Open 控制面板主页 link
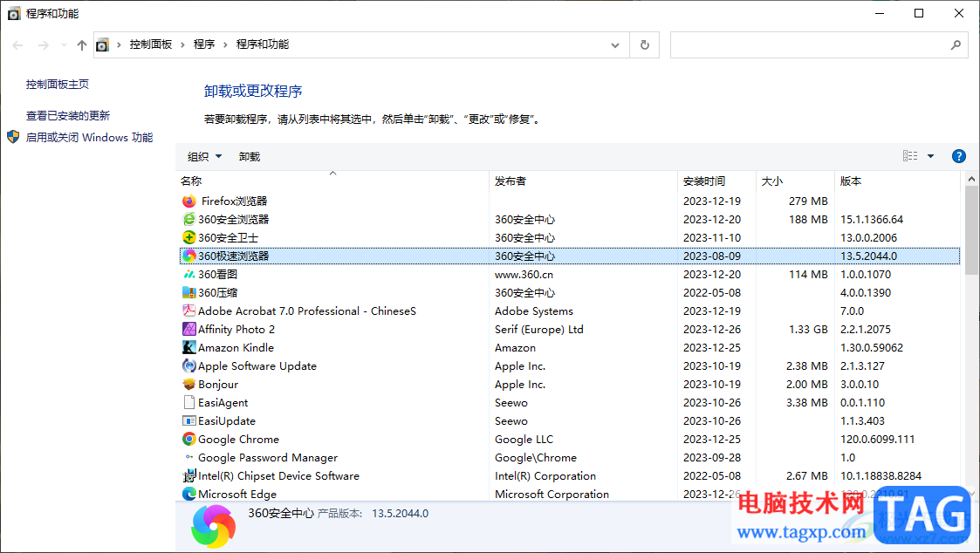980x553 pixels. pyautogui.click(x=58, y=85)
